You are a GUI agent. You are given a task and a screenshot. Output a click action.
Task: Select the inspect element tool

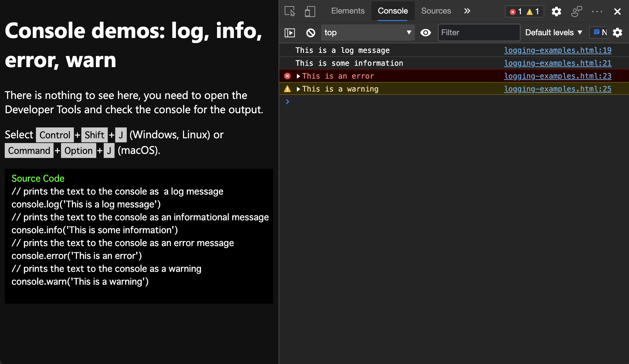(x=290, y=11)
